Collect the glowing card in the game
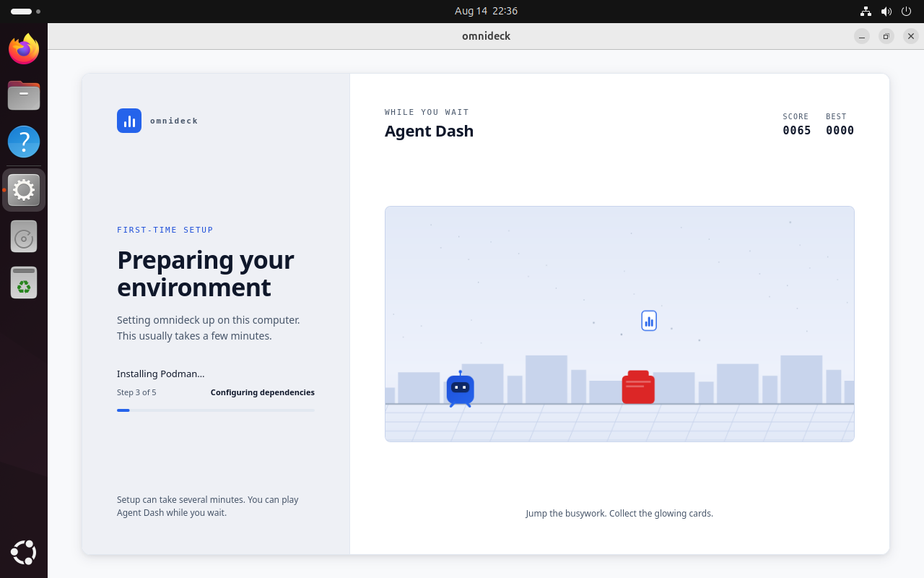924x578 pixels. click(x=649, y=321)
